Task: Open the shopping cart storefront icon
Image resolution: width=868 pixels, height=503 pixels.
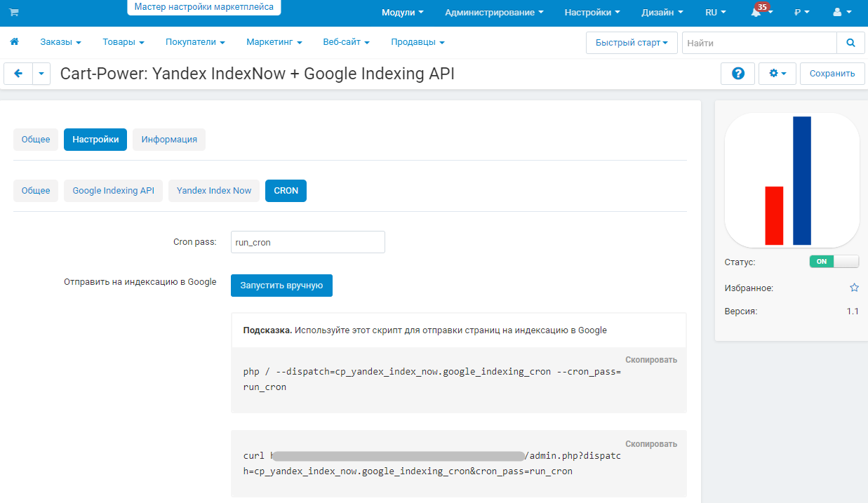Action: click(x=14, y=13)
